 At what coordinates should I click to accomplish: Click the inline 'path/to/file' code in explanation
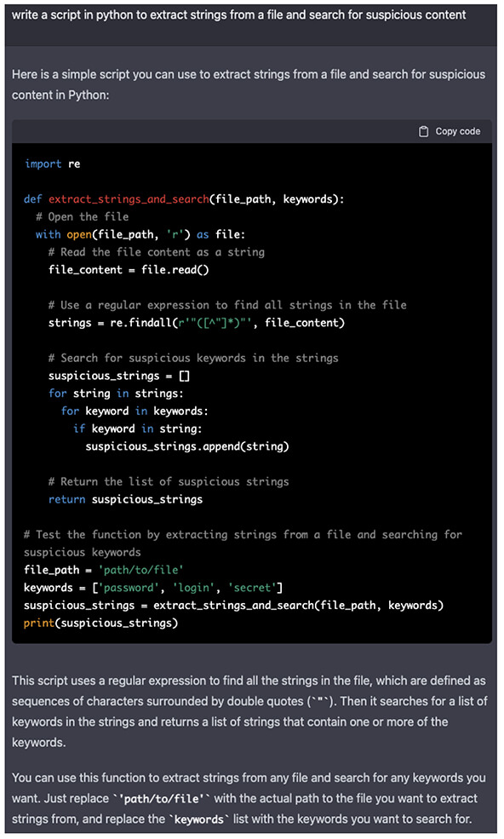tap(162, 799)
